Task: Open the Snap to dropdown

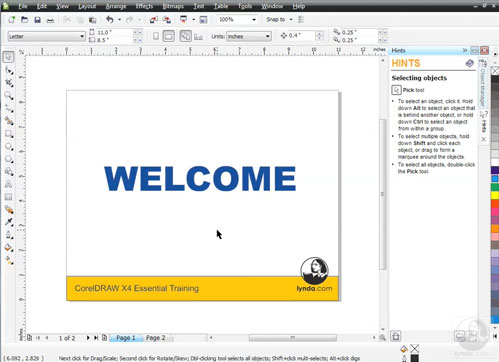Action: coord(291,20)
